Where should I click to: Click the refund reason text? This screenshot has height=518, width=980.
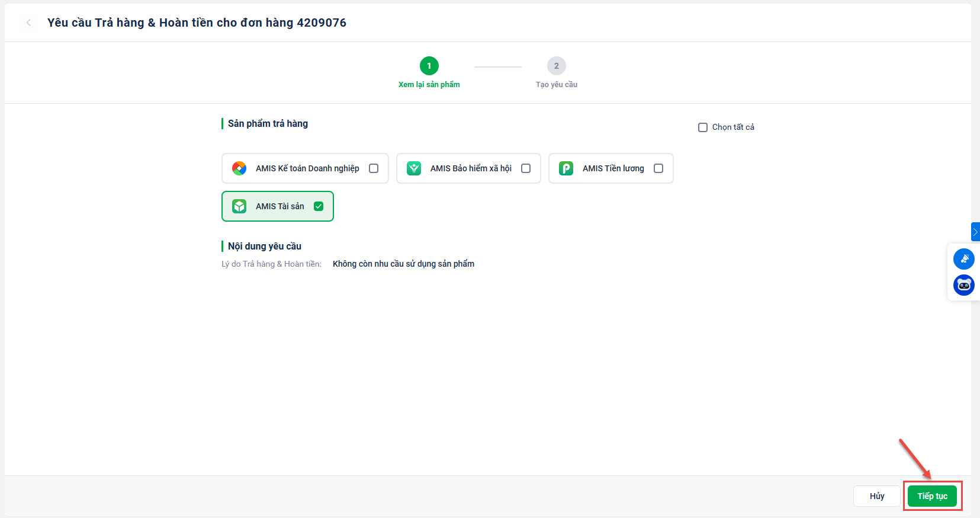(x=403, y=264)
